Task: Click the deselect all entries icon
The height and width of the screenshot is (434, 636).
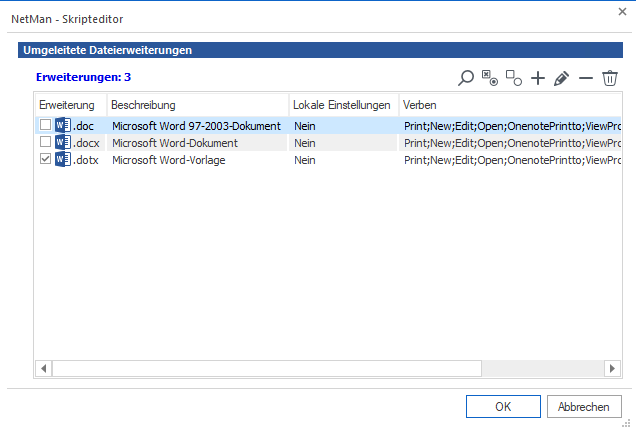Action: coord(514,78)
